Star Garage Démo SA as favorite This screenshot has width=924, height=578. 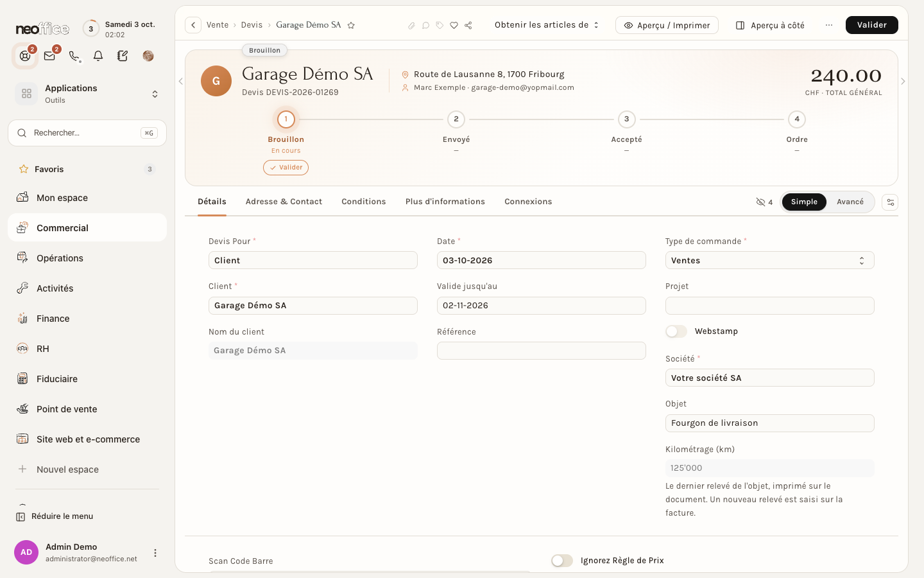point(351,25)
